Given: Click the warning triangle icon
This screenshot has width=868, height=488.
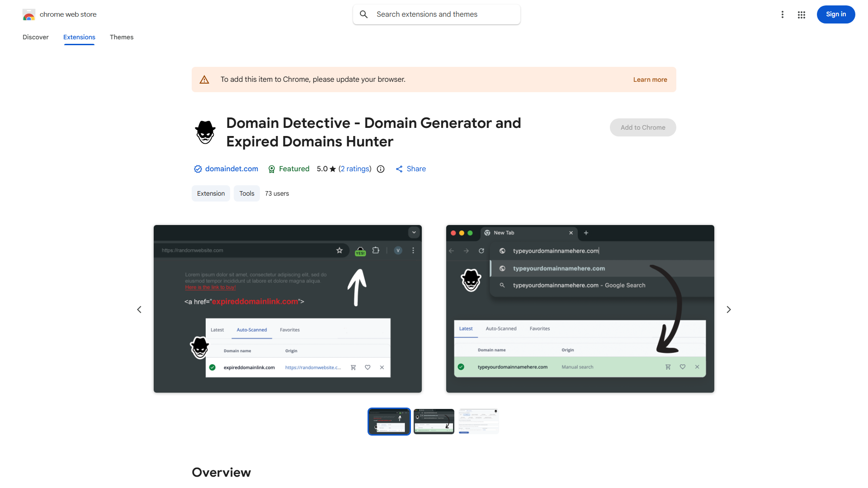Looking at the screenshot, I should (x=204, y=79).
